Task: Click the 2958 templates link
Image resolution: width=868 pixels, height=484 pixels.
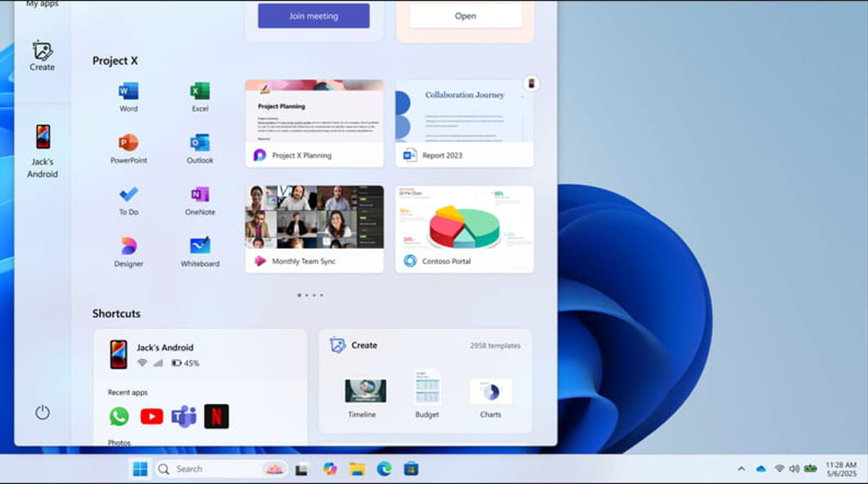Action: [495, 346]
